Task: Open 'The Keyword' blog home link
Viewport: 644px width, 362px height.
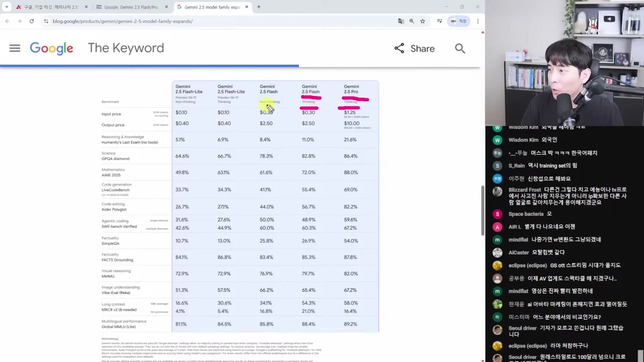Action: tap(126, 48)
